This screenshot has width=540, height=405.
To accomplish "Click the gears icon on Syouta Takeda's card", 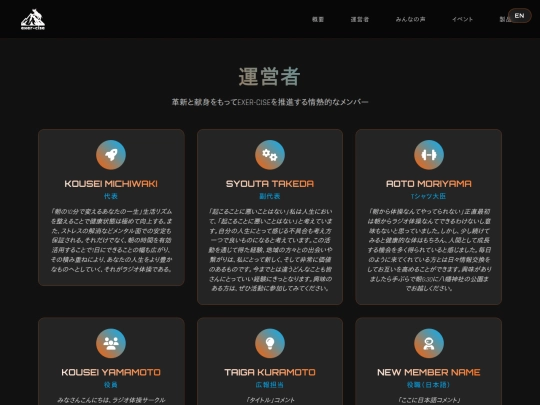I will 270,155.
